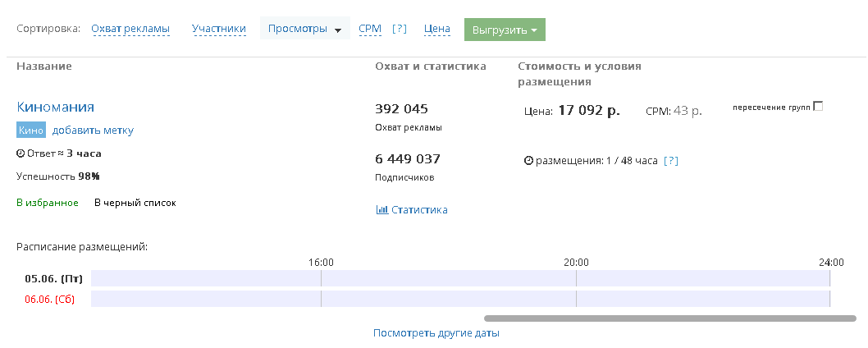Click the bar chart Статистика icon
Image resolution: width=868 pixels, height=348 pixels.
click(x=381, y=210)
